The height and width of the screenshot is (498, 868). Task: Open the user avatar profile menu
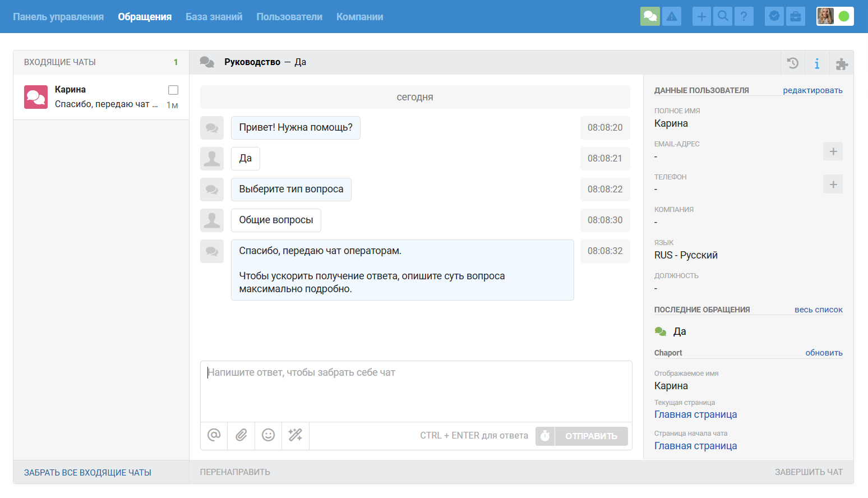click(825, 16)
